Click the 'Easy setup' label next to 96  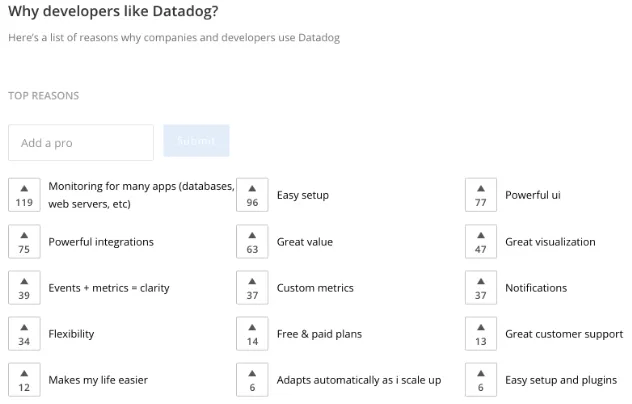[303, 195]
